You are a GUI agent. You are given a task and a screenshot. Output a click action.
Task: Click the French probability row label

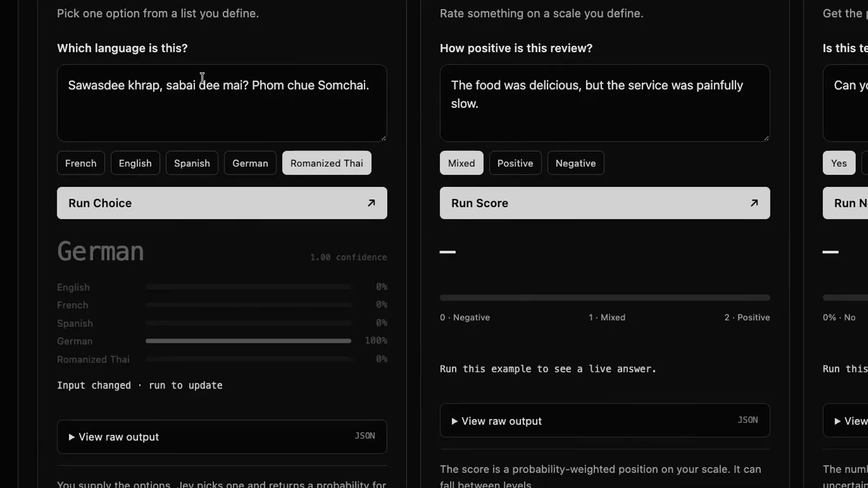72,305
